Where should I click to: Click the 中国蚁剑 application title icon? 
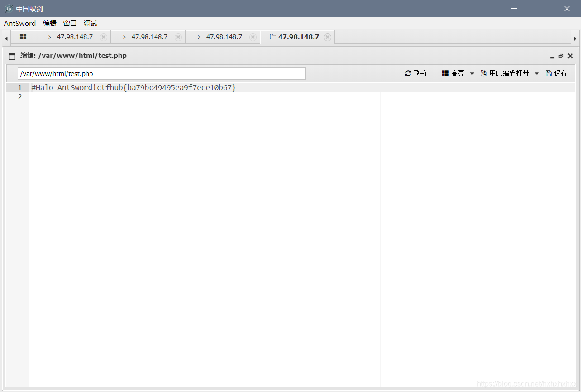pos(9,9)
